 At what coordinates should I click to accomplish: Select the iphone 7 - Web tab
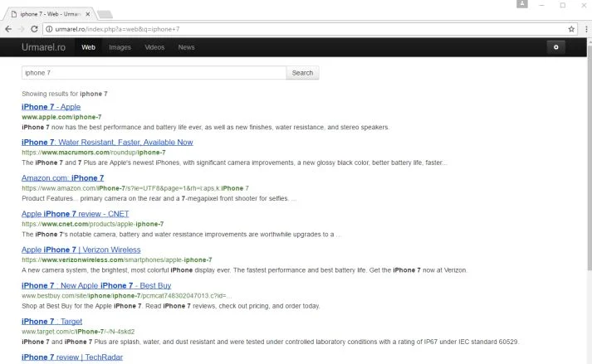[x=49, y=14]
